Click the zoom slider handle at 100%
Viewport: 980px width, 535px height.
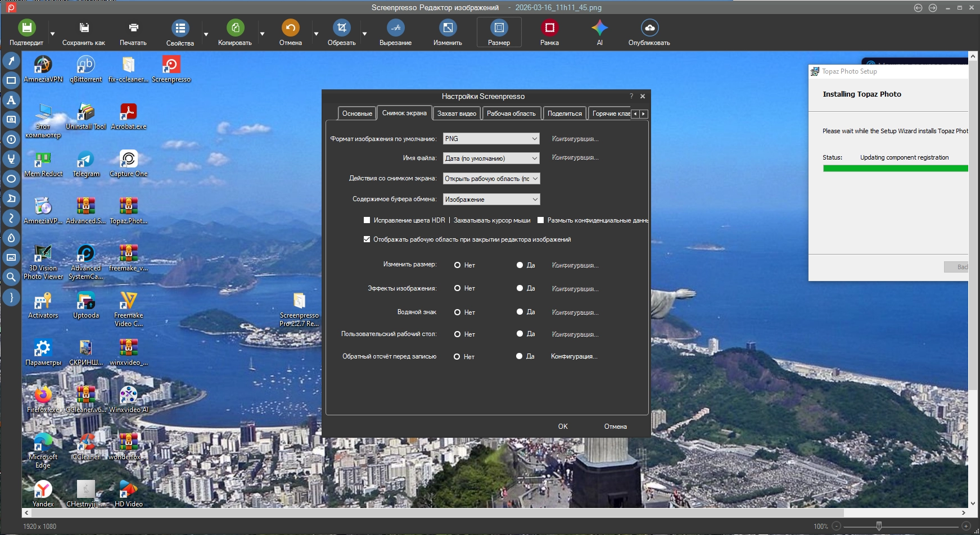click(x=879, y=526)
